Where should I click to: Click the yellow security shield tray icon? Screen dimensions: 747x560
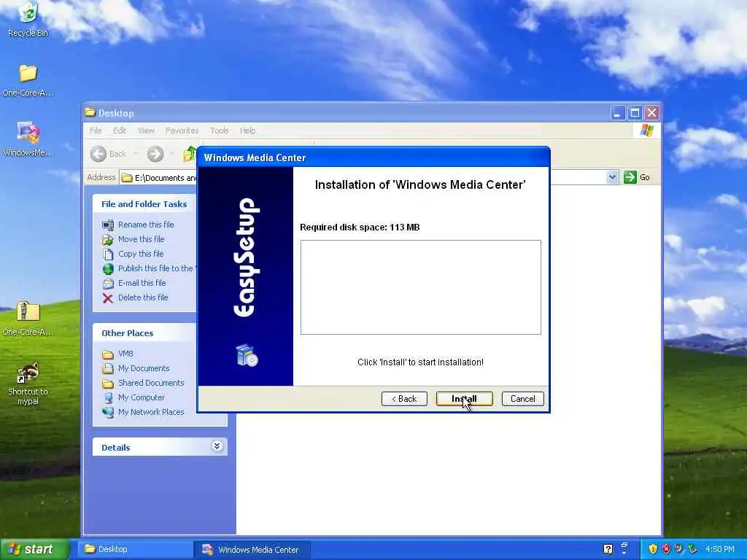pyautogui.click(x=653, y=549)
